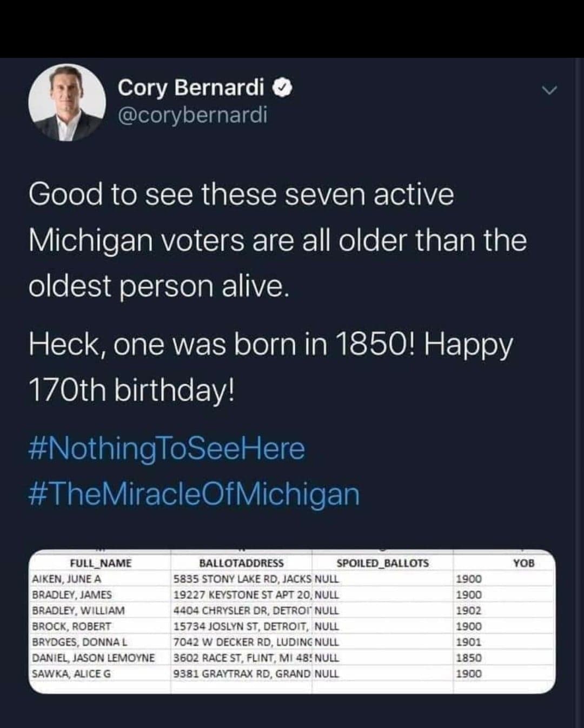Click the verified badge beside Cory Bernardi
The image size is (584, 728).
pos(283,88)
